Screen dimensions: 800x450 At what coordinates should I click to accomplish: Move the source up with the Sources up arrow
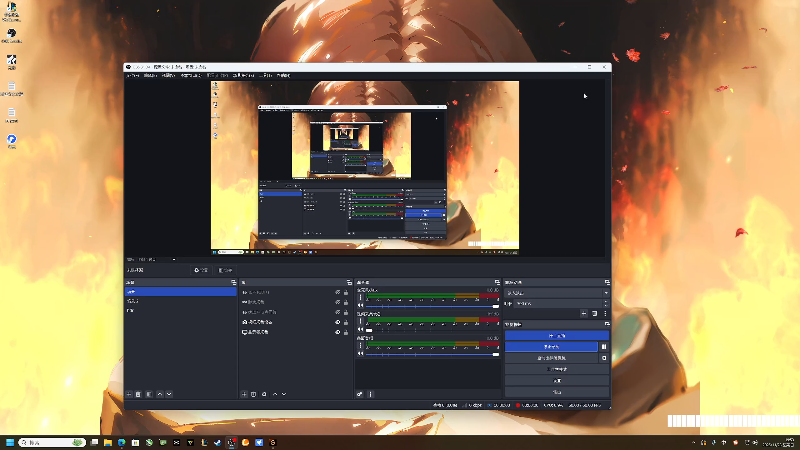[275, 394]
